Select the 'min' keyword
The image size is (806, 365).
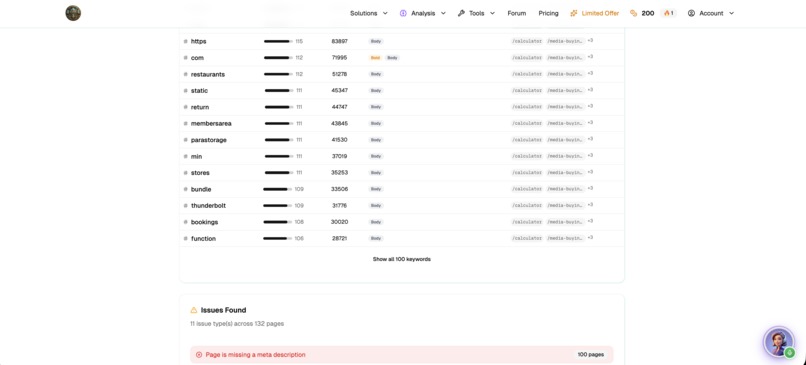pyautogui.click(x=196, y=156)
